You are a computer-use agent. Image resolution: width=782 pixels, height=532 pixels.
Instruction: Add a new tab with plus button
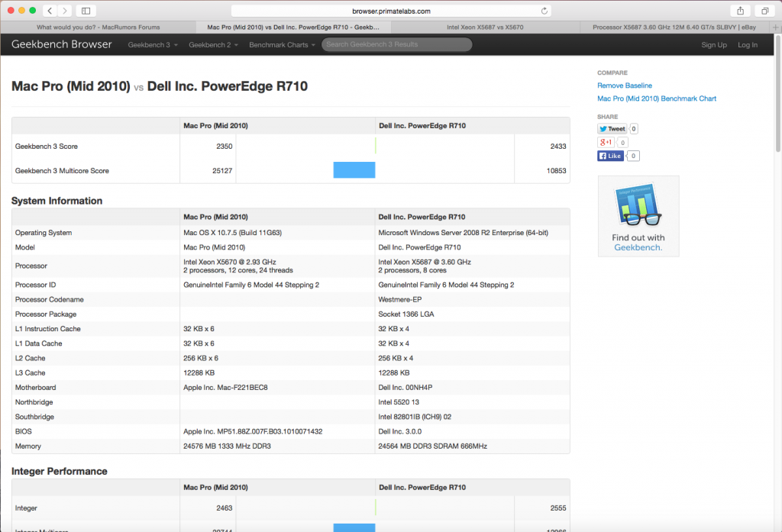(776, 27)
